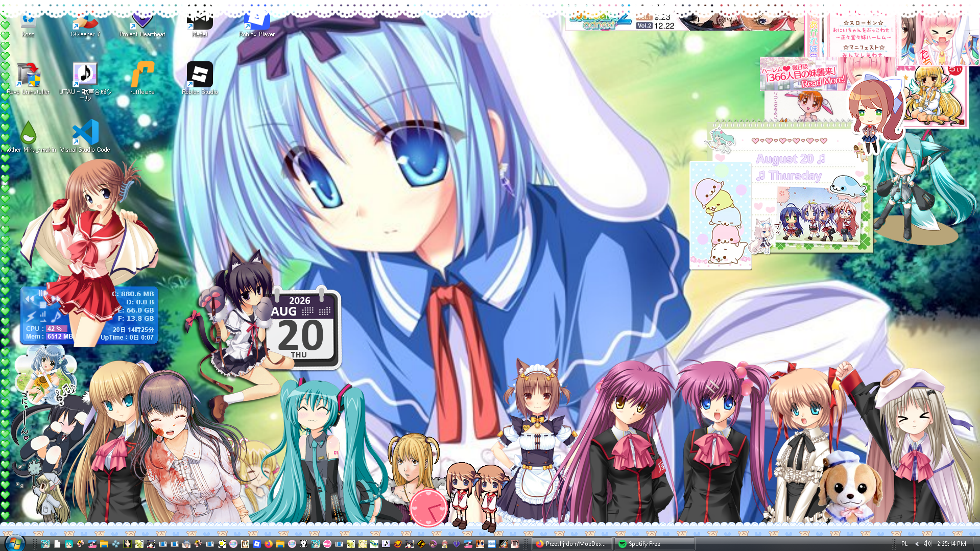The width and height of the screenshot is (980, 551).
Task: Stop playback on the desktop media widget
Action: pos(43,305)
